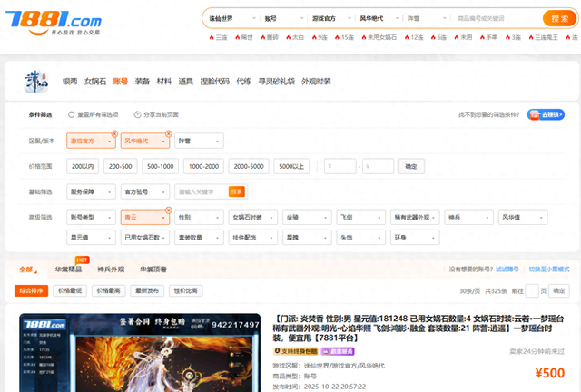
Task: Click the 去悬赏 bounty button
Action: click(x=551, y=115)
